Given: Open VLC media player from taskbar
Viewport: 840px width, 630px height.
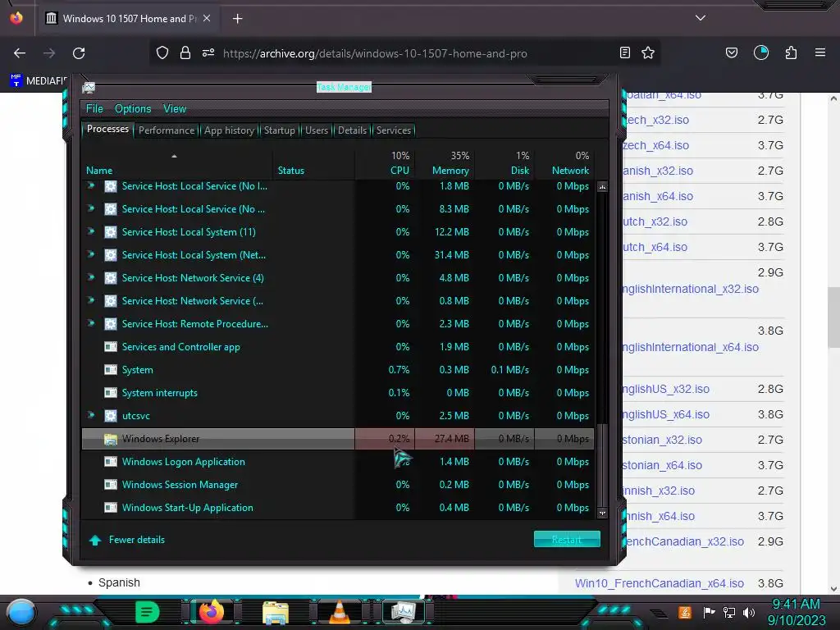Looking at the screenshot, I should coord(339,612).
